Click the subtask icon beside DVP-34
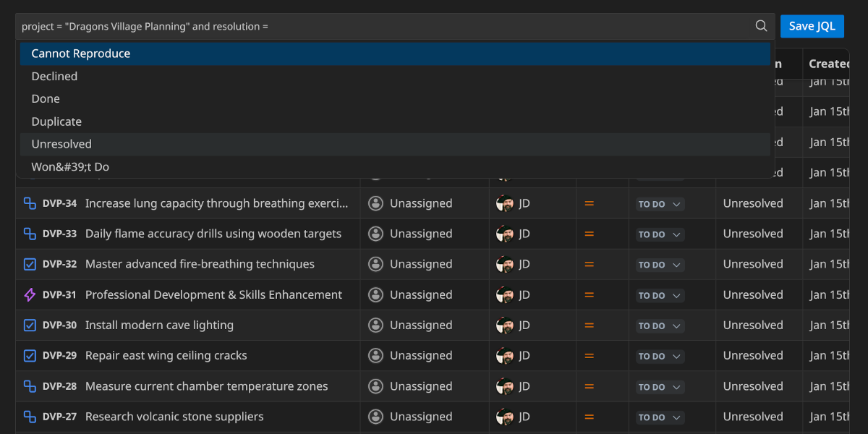868x434 pixels. (30, 203)
